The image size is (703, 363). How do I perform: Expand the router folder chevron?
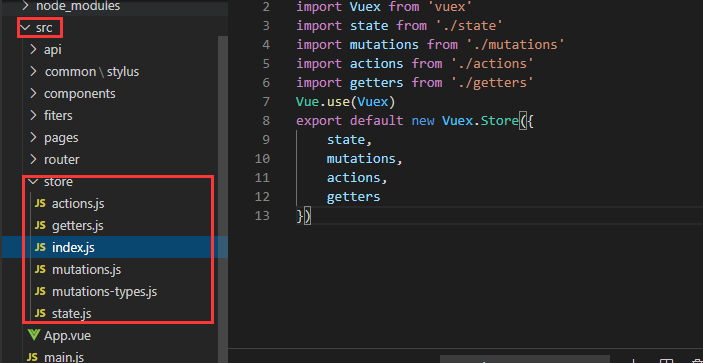[34, 160]
